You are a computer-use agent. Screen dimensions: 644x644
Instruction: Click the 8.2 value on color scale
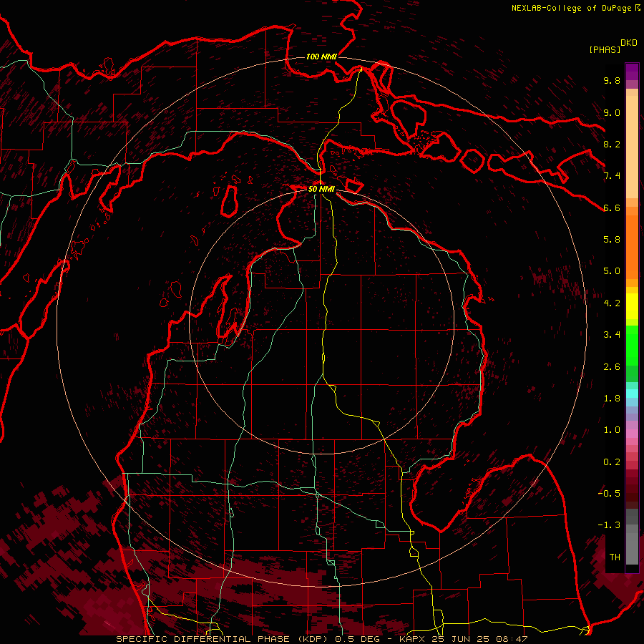612,144
